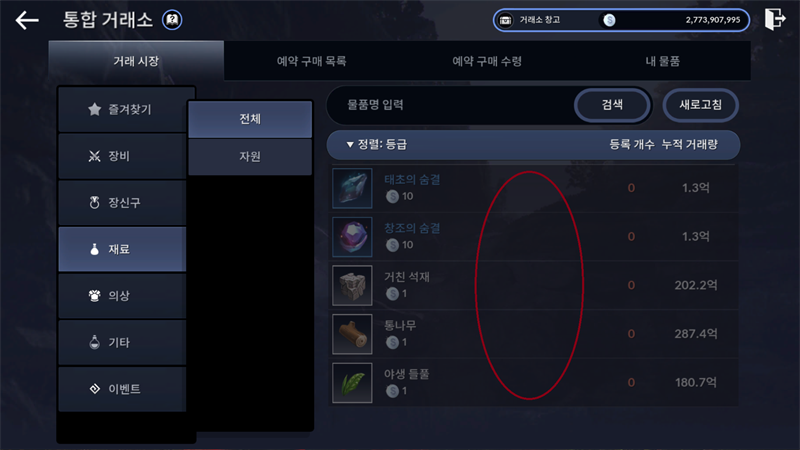
Task: Select the 창조의 숨결 gem icon
Action: (352, 237)
